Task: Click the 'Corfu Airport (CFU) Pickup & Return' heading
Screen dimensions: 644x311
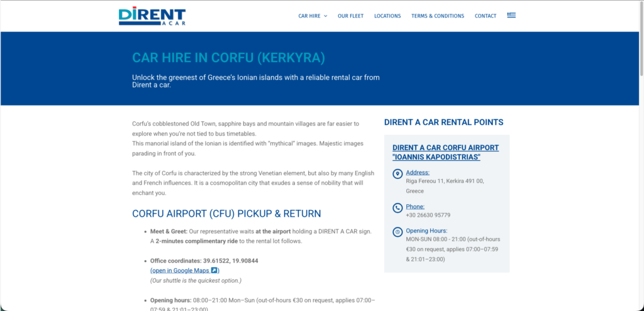Action: tap(226, 214)
